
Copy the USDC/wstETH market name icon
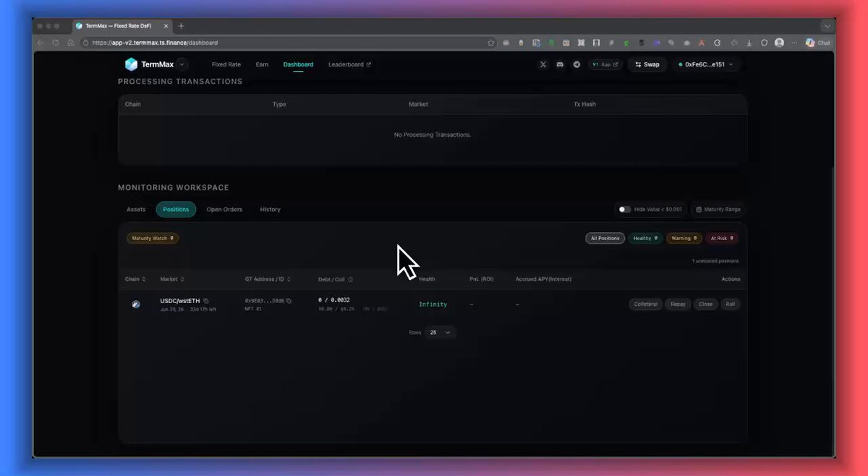click(x=206, y=301)
